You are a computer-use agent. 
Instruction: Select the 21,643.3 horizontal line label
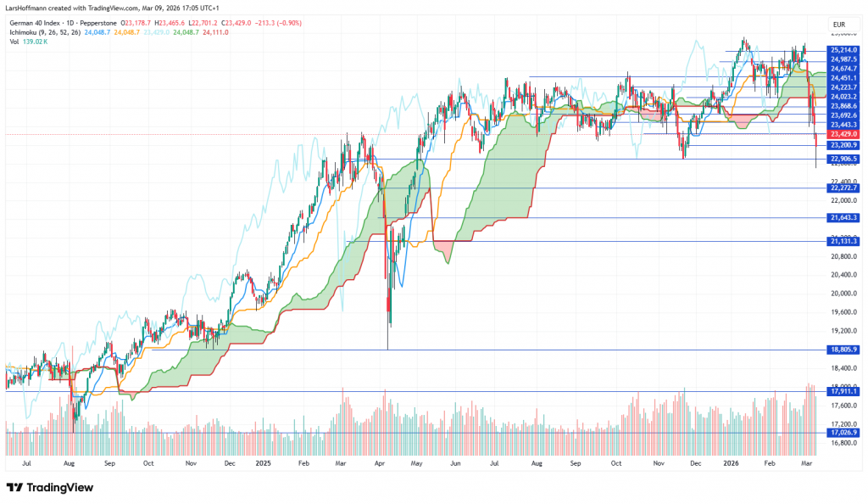(844, 218)
